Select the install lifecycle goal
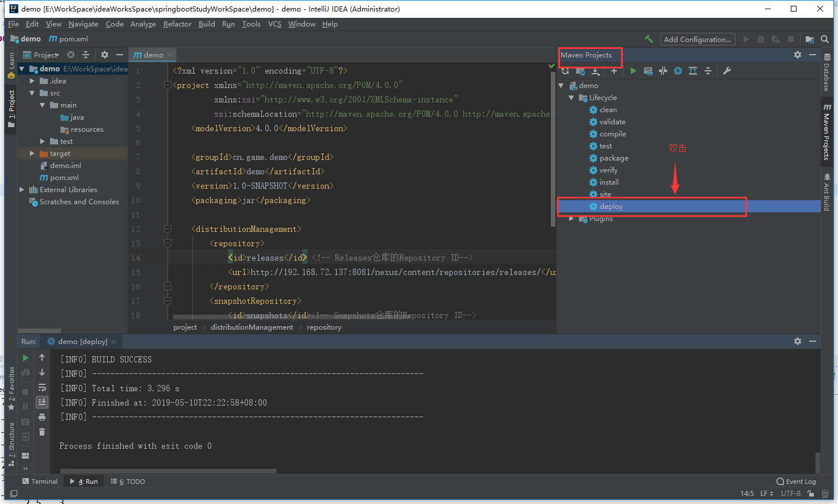 pyautogui.click(x=609, y=182)
